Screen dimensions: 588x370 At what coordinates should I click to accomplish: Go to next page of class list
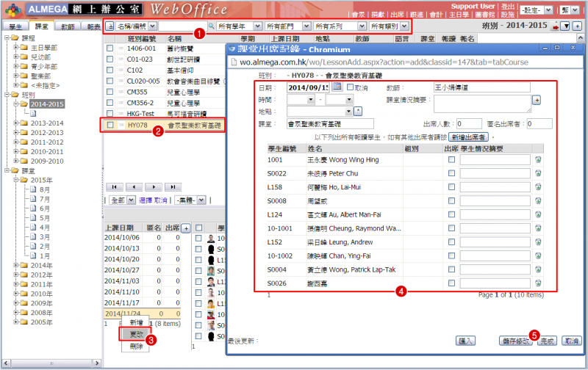[154, 186]
